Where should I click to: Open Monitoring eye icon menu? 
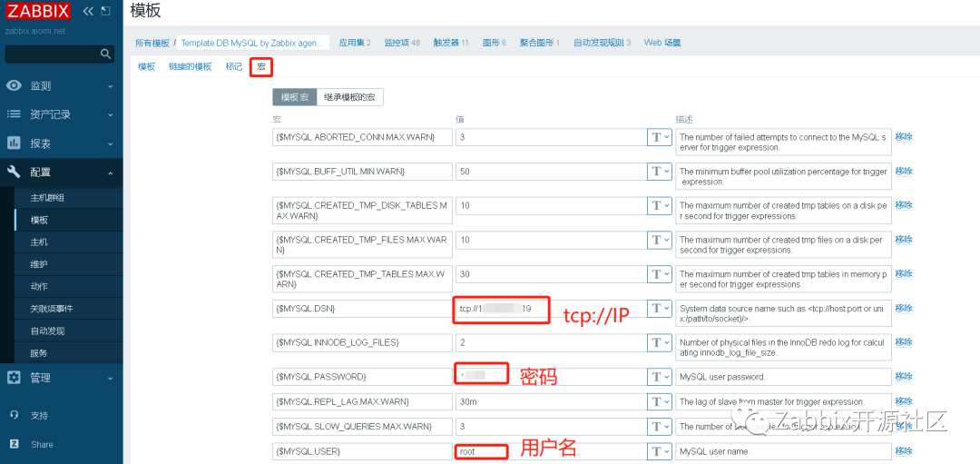pos(14,85)
